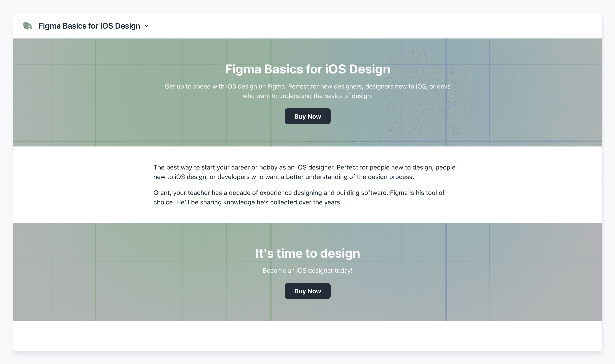Image resolution: width=615 pixels, height=364 pixels.
Task: Click the empty white footer below bottom banner
Action: pyautogui.click(x=307, y=336)
